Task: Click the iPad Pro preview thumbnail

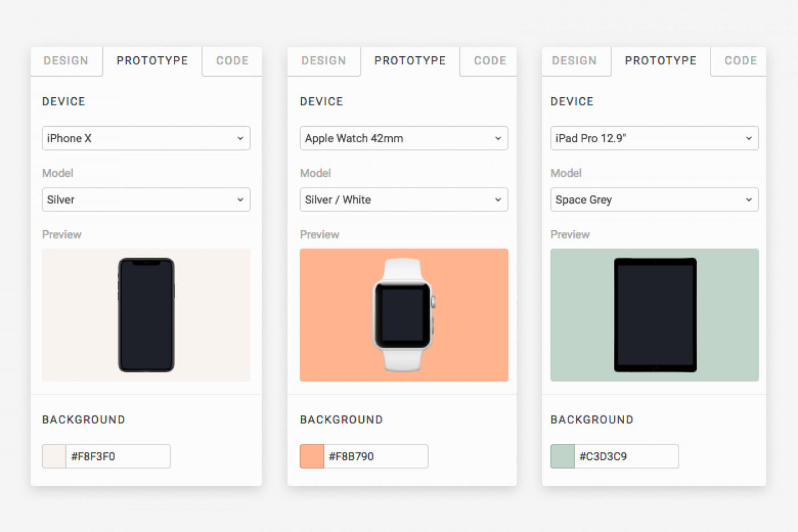Action: (x=655, y=315)
